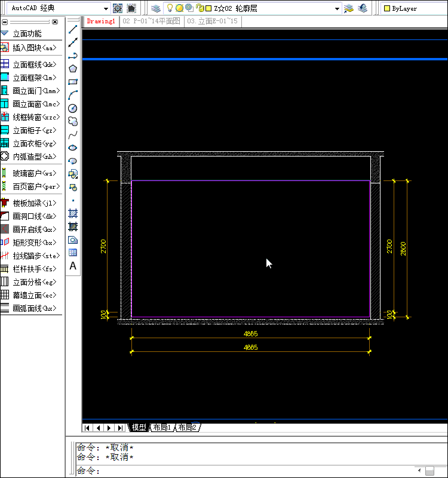Select the Gradient fill tool

click(73, 226)
